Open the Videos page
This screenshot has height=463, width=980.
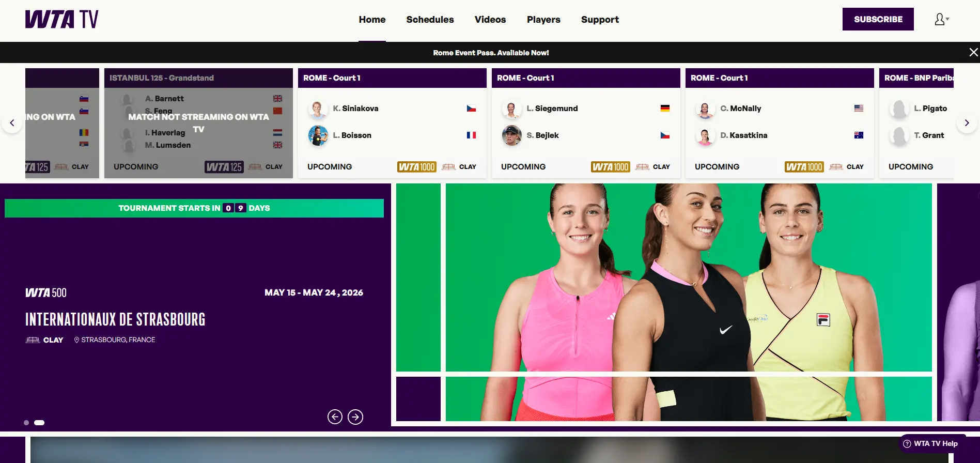[x=490, y=20]
